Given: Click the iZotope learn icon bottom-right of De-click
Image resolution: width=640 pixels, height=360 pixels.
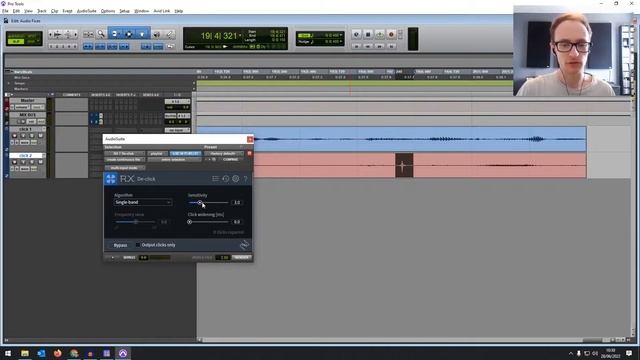Looking at the screenshot, I should pyautogui.click(x=244, y=245).
